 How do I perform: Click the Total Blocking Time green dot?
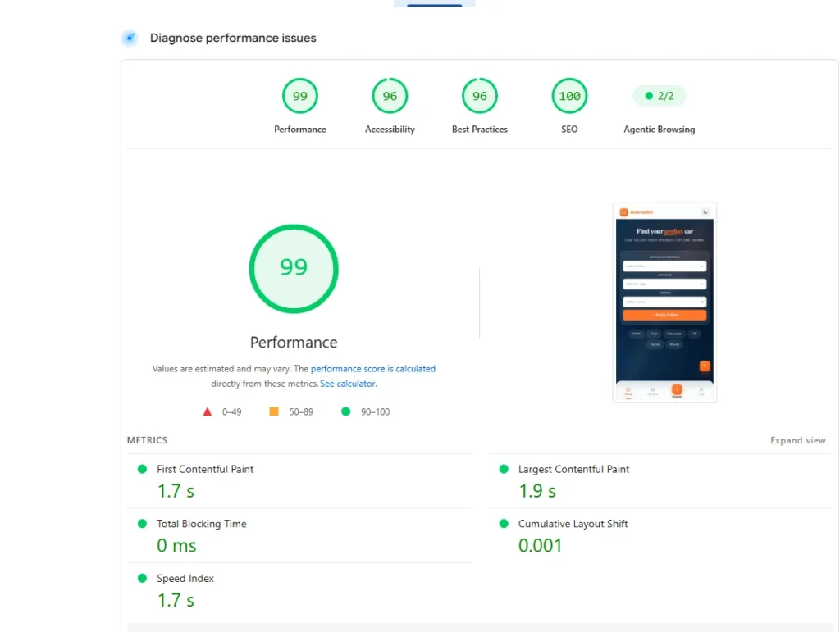(142, 523)
